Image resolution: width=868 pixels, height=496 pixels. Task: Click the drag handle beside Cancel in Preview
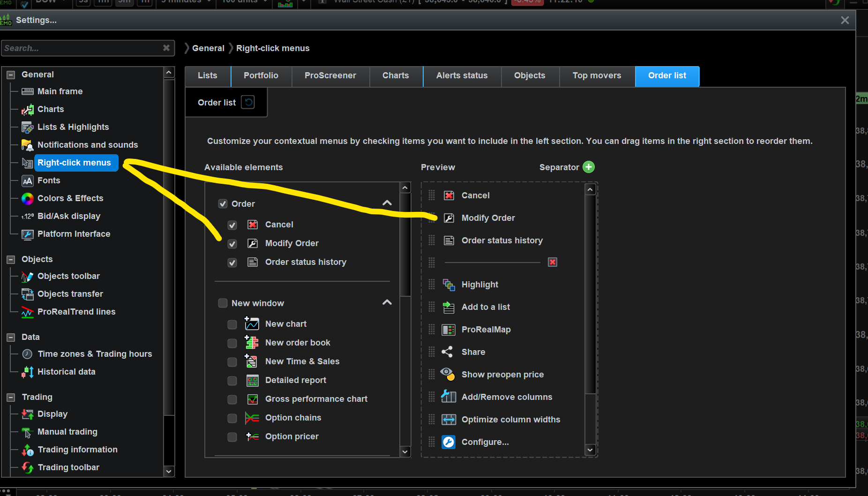click(432, 195)
